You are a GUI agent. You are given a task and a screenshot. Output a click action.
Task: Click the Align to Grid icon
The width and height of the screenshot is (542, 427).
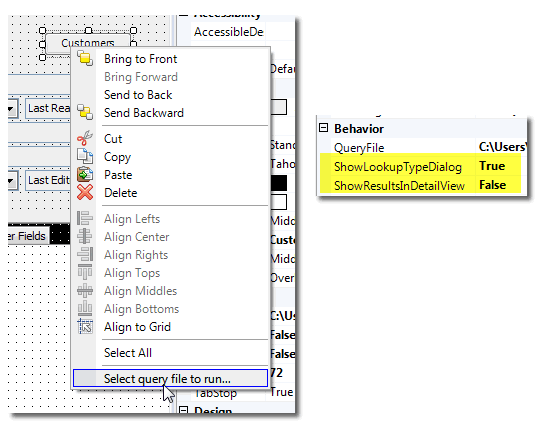click(x=85, y=326)
